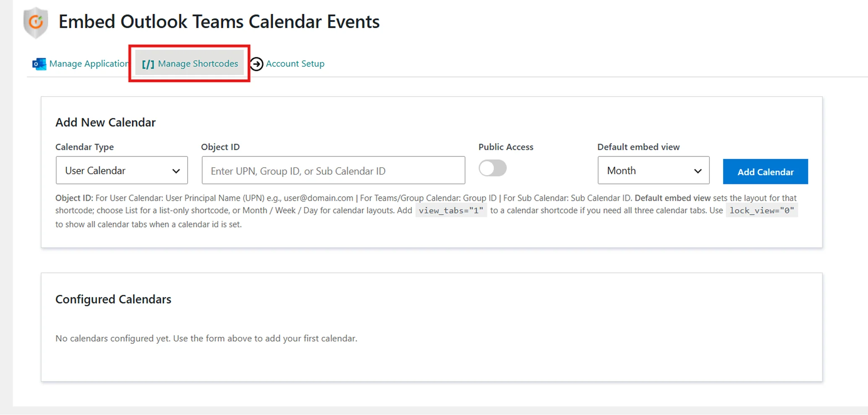Click the arrow circle icon beside Account Setup
This screenshot has height=415, width=868.
(257, 64)
